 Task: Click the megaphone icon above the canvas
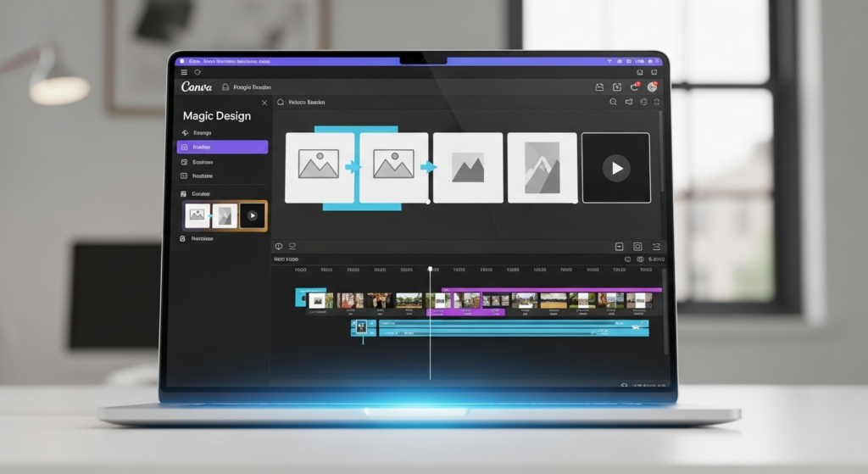(x=629, y=103)
